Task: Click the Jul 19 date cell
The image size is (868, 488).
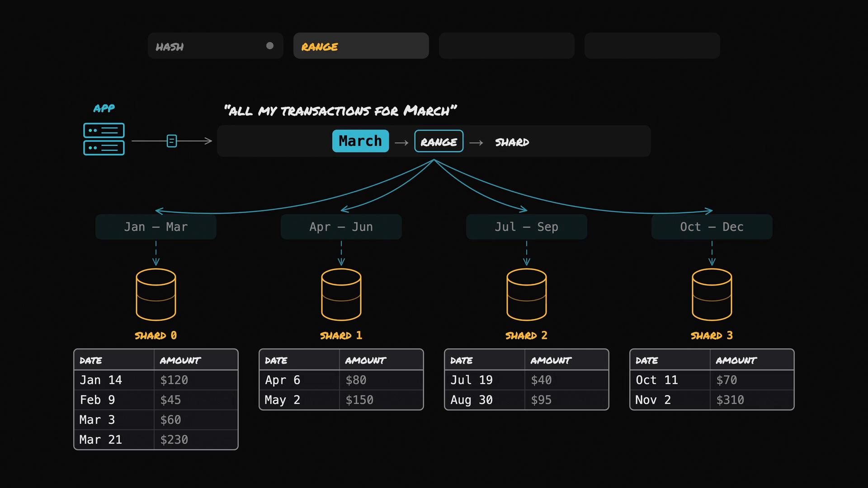Action: click(x=485, y=380)
